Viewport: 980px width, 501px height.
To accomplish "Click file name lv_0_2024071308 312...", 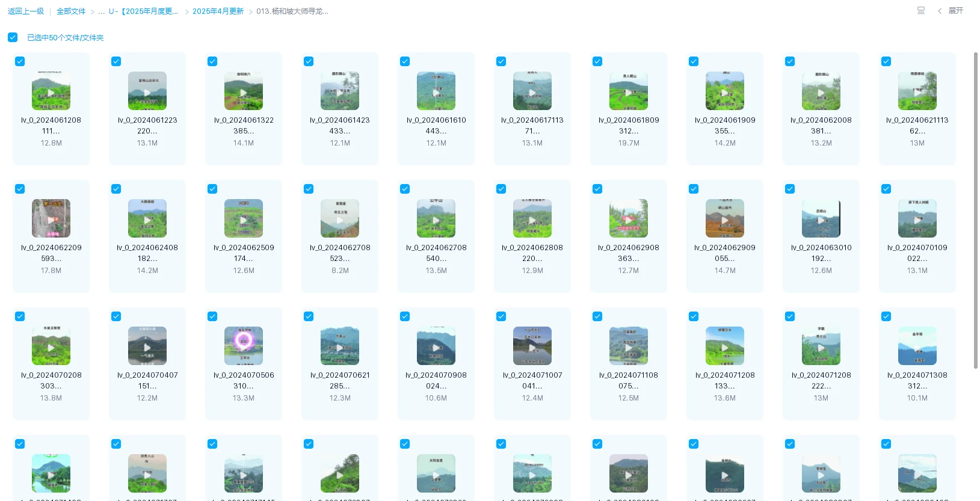I will [917, 381].
